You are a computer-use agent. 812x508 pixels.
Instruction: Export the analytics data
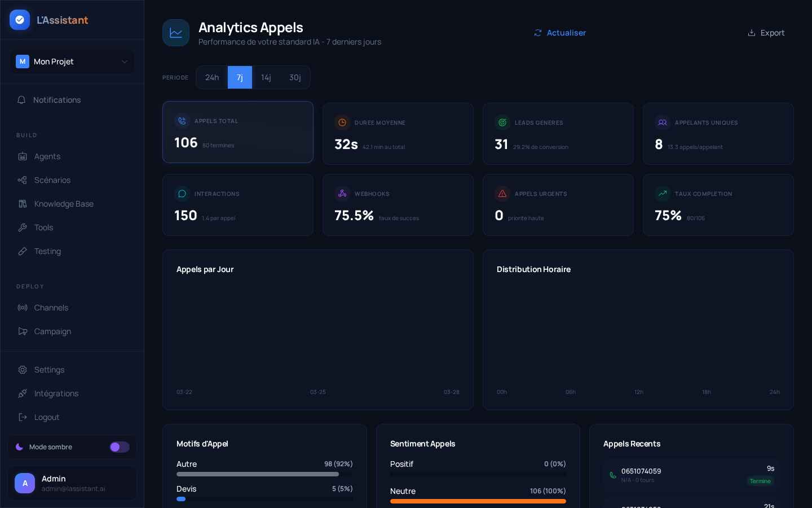[766, 33]
